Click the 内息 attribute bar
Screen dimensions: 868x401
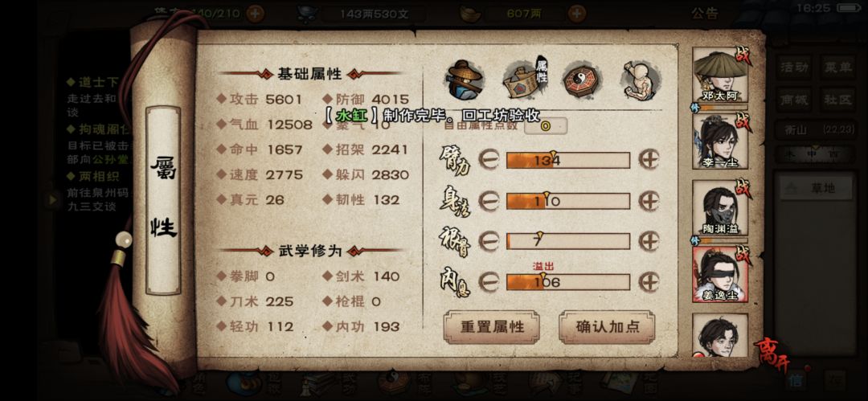[x=568, y=282]
